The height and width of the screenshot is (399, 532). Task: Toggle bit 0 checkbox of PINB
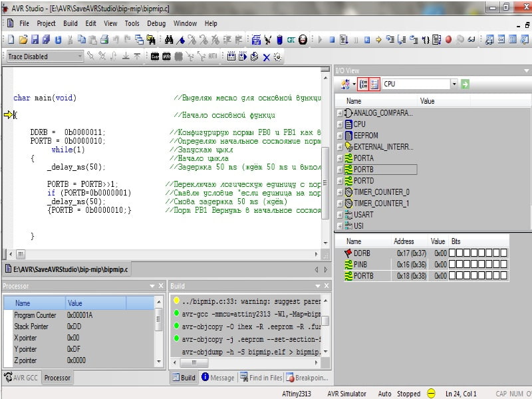click(x=503, y=264)
